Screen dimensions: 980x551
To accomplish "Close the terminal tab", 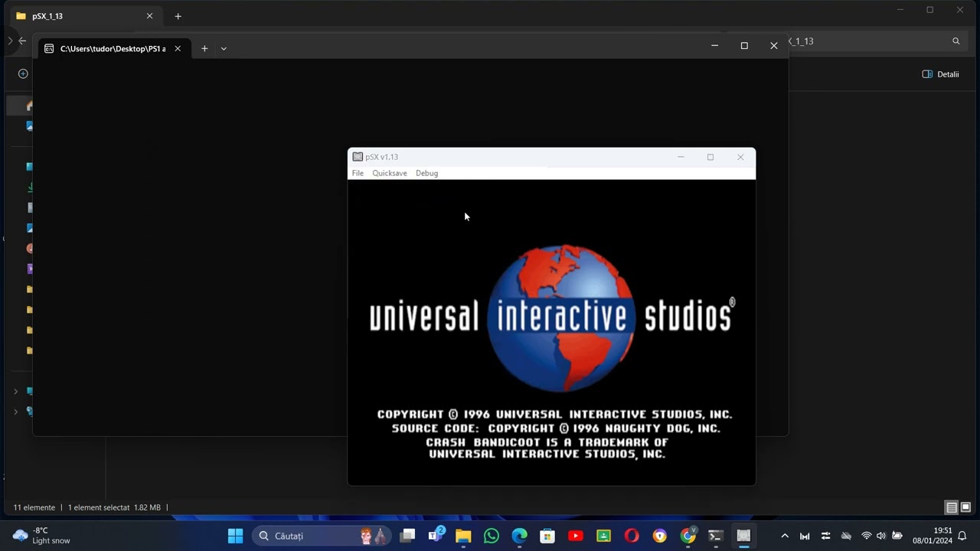I will (x=178, y=48).
